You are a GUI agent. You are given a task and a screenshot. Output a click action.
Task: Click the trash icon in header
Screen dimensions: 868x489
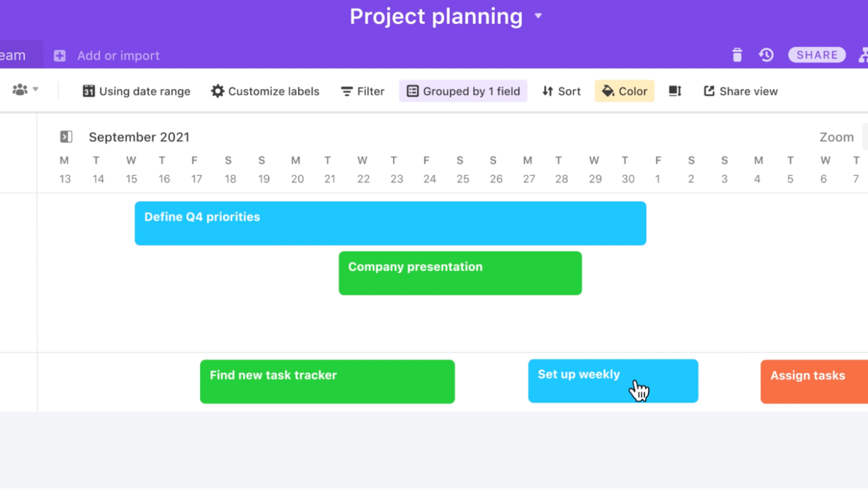click(x=737, y=55)
